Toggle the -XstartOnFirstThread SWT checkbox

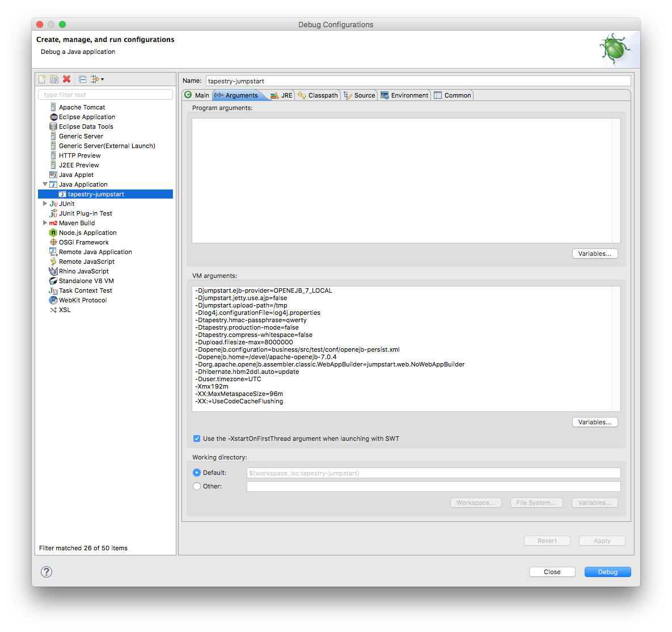(197, 439)
